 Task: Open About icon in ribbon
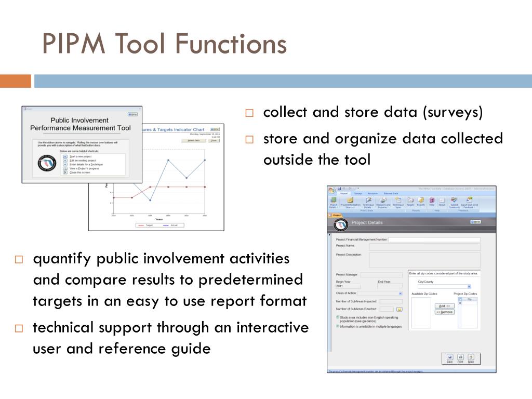442,202
